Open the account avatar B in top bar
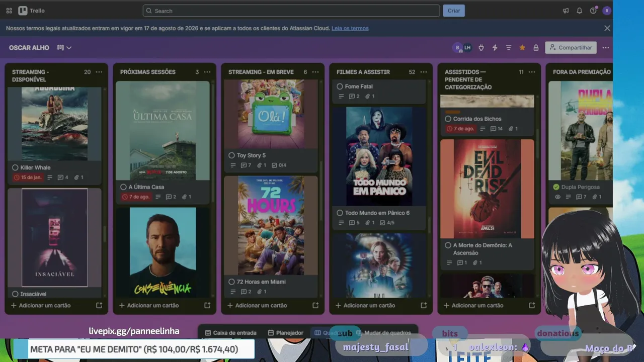644x362 pixels. click(607, 11)
